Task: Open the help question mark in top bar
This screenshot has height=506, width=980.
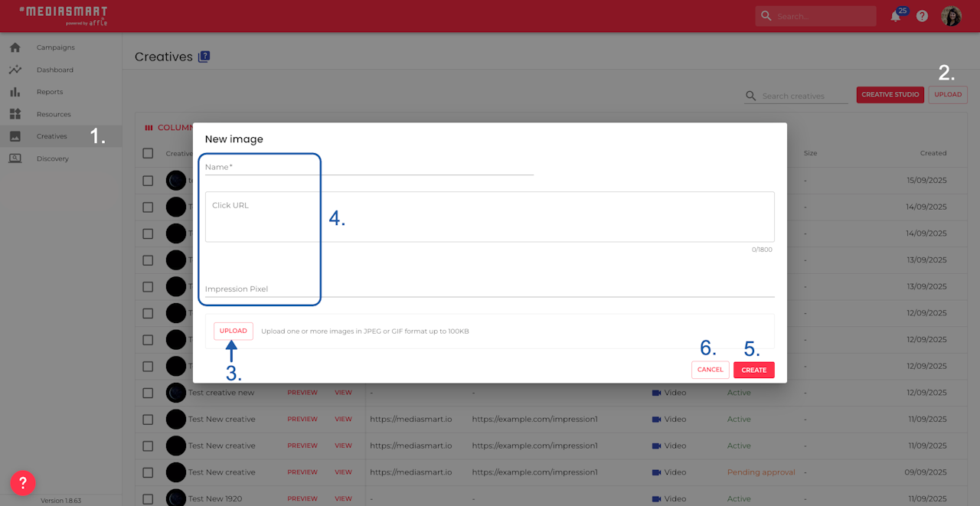Action: pyautogui.click(x=922, y=16)
